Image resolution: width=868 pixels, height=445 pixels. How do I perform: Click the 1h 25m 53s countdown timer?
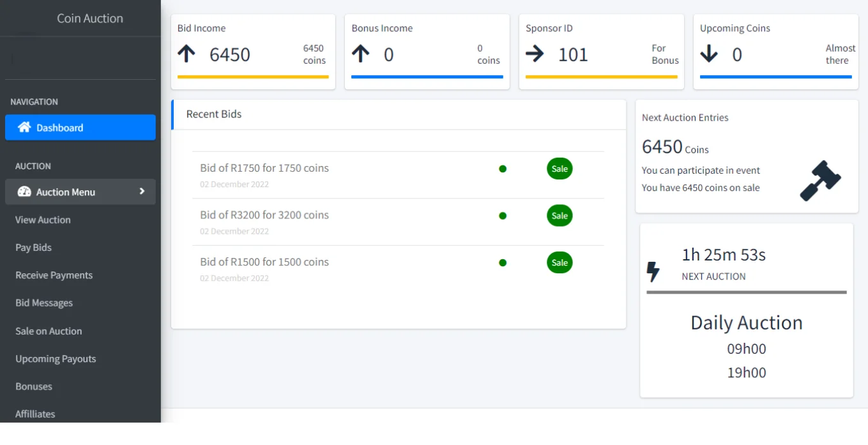(724, 255)
